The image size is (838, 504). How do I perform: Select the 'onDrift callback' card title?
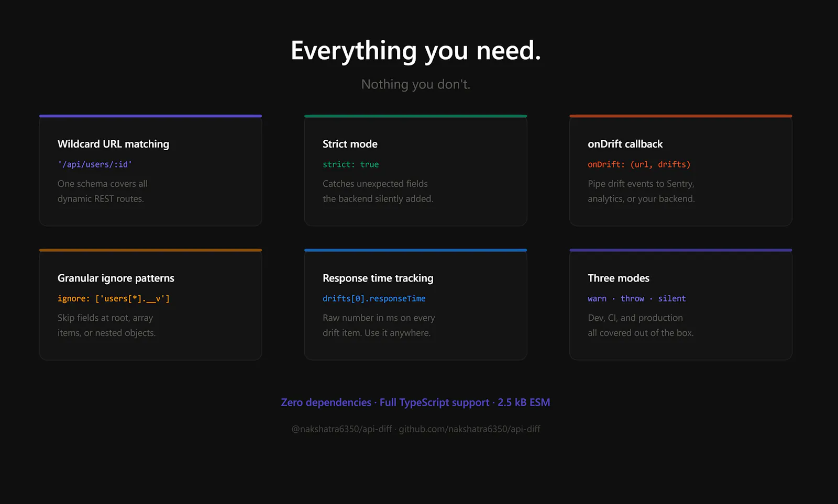click(625, 144)
